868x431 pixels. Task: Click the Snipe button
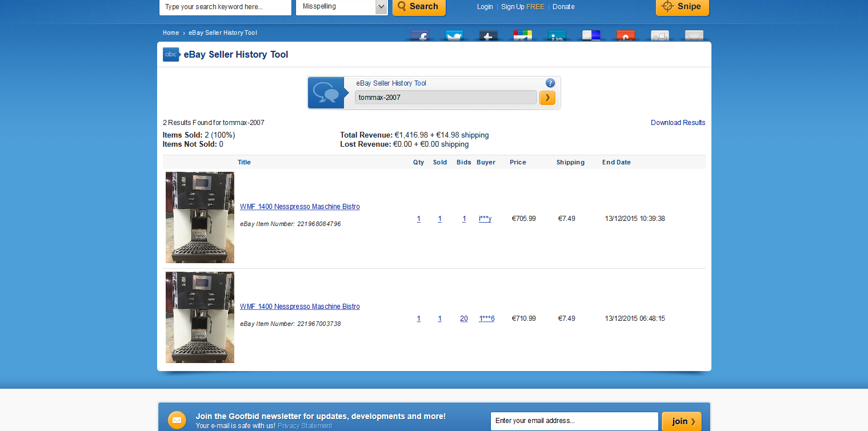[682, 7]
